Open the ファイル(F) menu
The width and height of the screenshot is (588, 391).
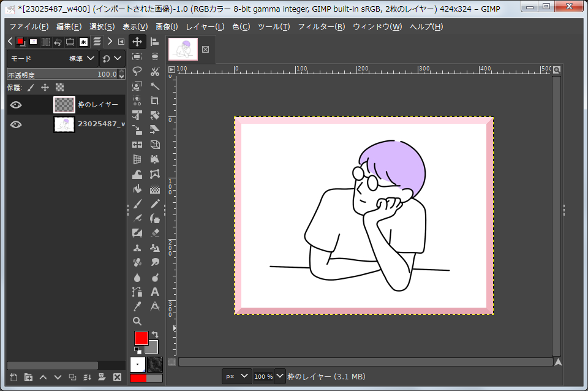(29, 26)
